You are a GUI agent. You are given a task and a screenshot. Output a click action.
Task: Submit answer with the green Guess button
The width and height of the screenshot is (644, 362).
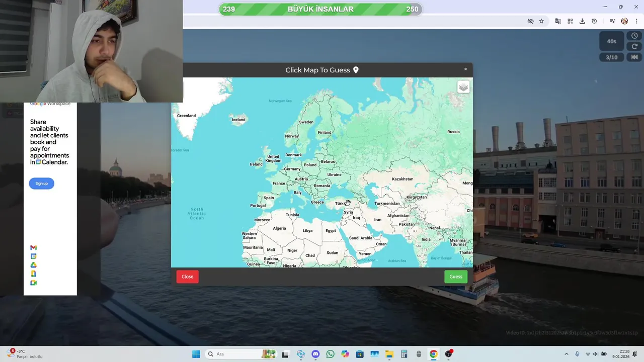pyautogui.click(x=456, y=277)
